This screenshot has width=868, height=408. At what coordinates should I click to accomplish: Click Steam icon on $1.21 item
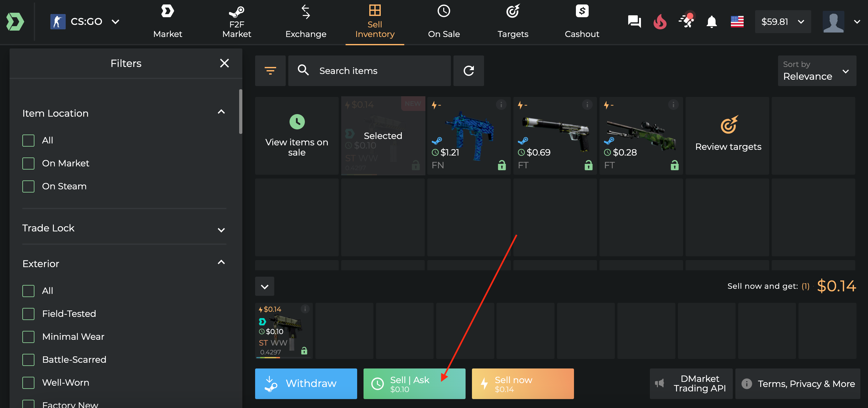pyautogui.click(x=437, y=141)
